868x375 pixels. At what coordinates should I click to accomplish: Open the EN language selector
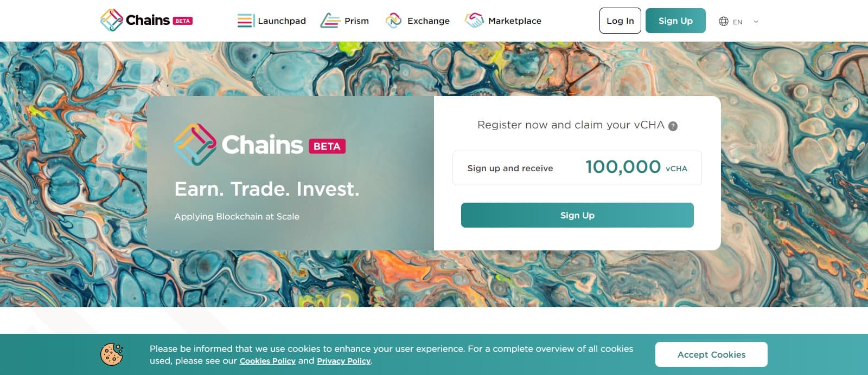[737, 22]
